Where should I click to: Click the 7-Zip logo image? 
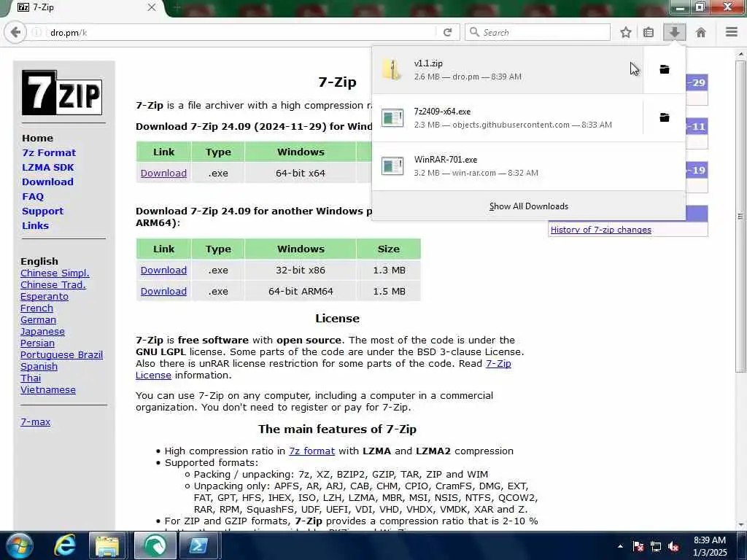tap(62, 93)
